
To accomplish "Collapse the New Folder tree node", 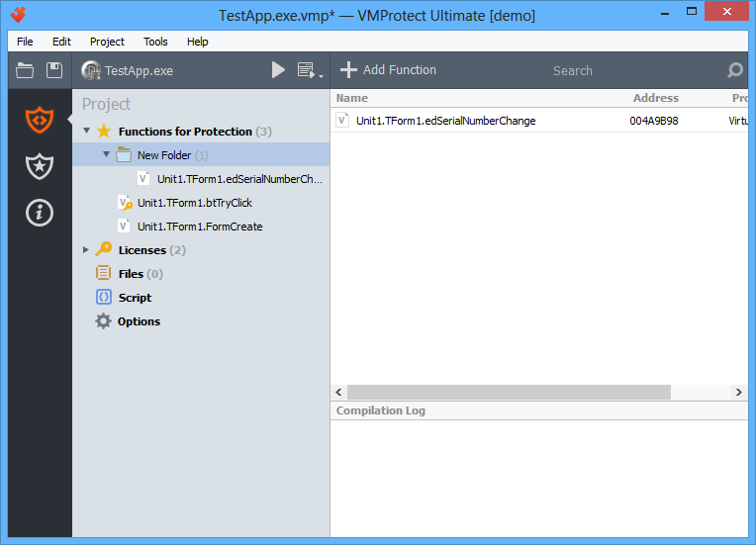I will pyautogui.click(x=106, y=154).
